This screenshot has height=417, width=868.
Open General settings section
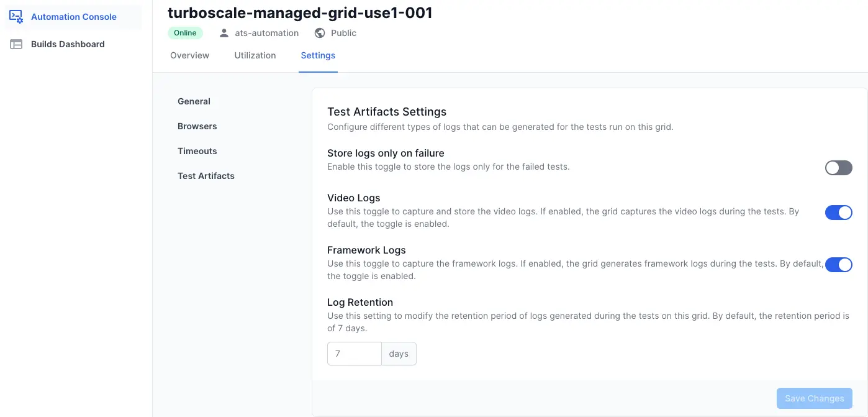pos(194,101)
